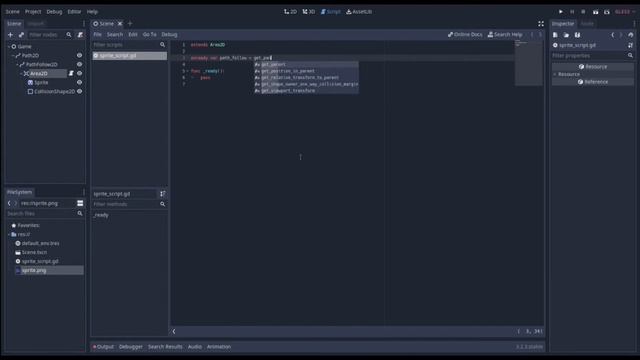This screenshot has width=640, height=360.
Task: Switch to the Node dock tab
Action: (587, 24)
